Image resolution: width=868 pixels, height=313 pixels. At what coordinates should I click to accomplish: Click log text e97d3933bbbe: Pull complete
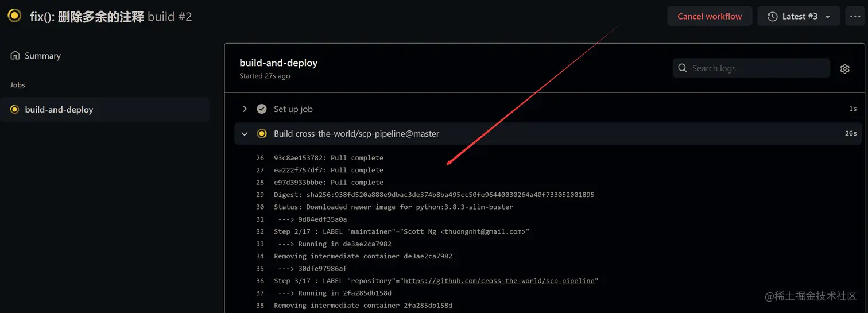click(x=328, y=183)
